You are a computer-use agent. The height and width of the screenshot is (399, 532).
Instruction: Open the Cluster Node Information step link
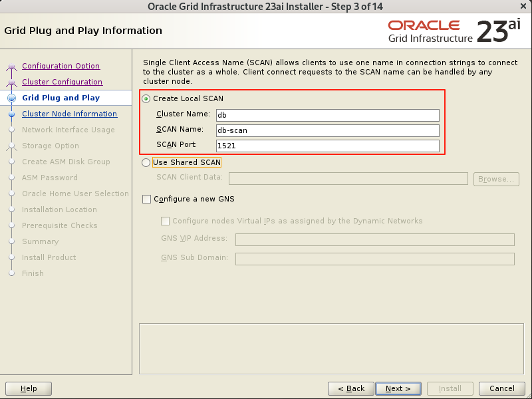[x=70, y=114]
